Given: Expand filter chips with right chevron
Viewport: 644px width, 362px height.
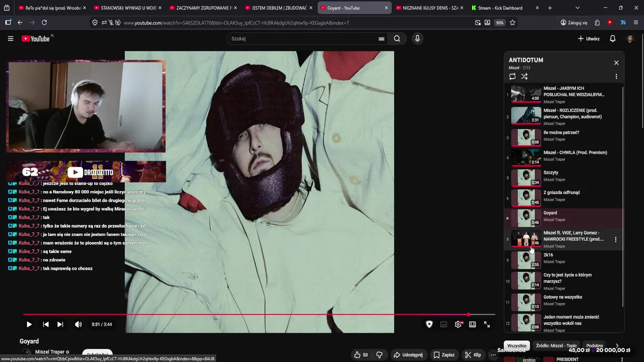Looking at the screenshot, I should (x=617, y=346).
